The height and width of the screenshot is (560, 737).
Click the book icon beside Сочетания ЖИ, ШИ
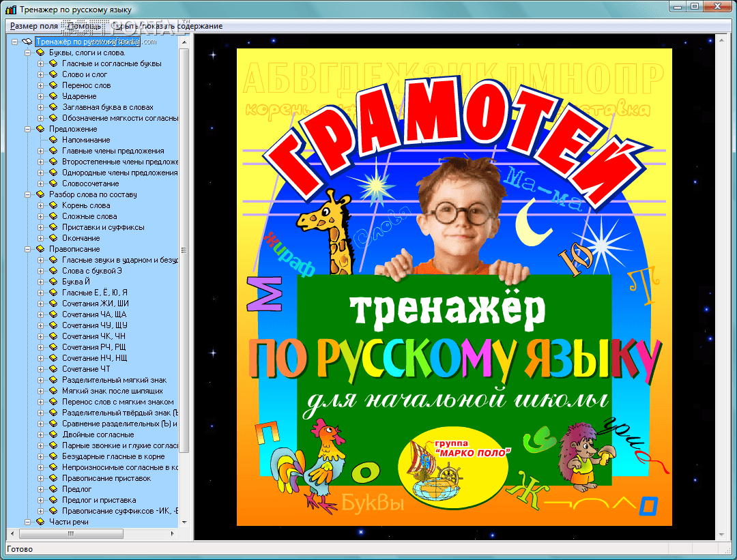(54, 304)
